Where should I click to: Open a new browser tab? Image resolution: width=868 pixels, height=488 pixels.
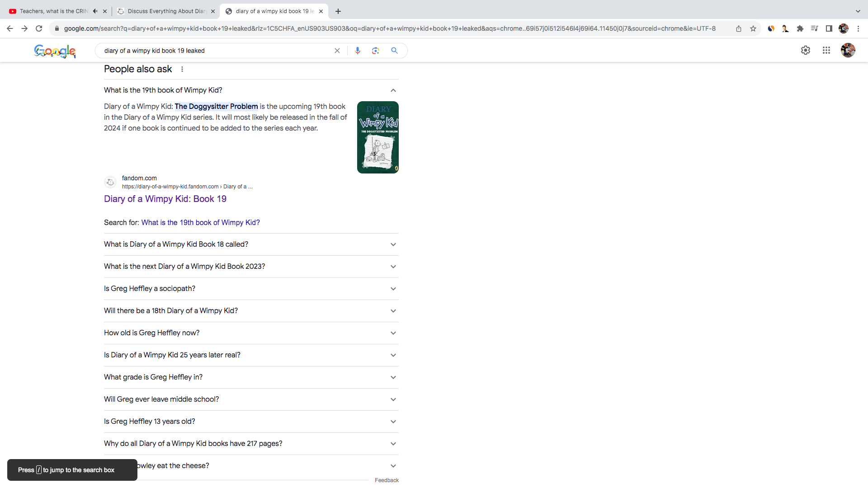[x=338, y=11]
